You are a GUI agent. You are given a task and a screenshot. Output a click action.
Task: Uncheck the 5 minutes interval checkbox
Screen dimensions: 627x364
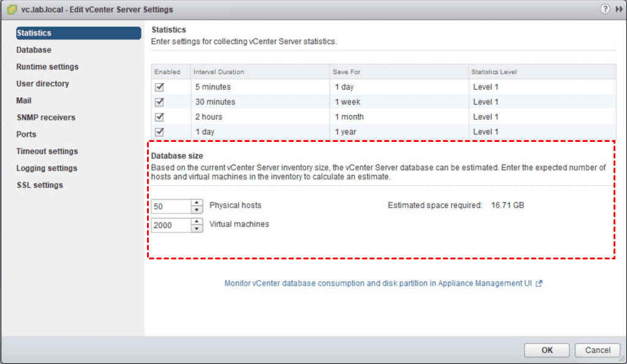point(159,87)
